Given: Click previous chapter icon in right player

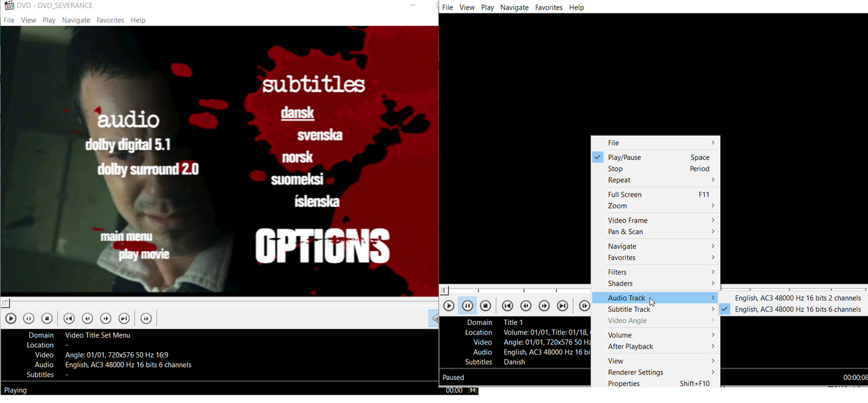Looking at the screenshot, I should (507, 306).
